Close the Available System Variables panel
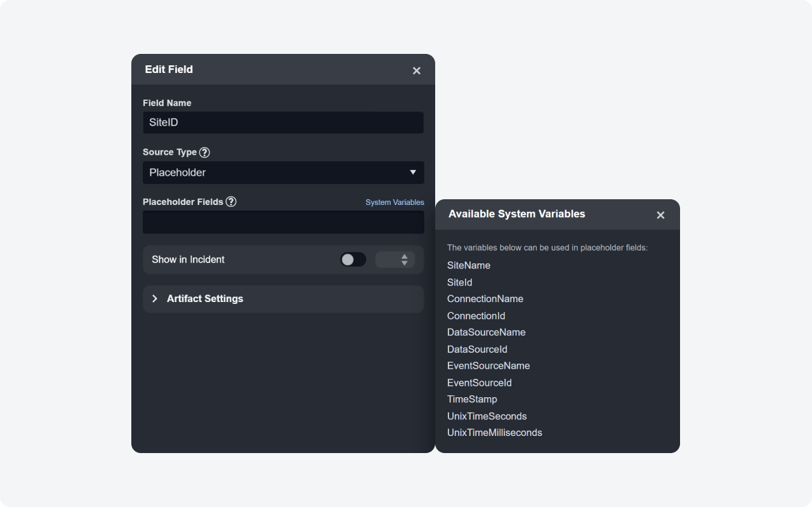Image resolution: width=812 pixels, height=507 pixels. point(660,215)
